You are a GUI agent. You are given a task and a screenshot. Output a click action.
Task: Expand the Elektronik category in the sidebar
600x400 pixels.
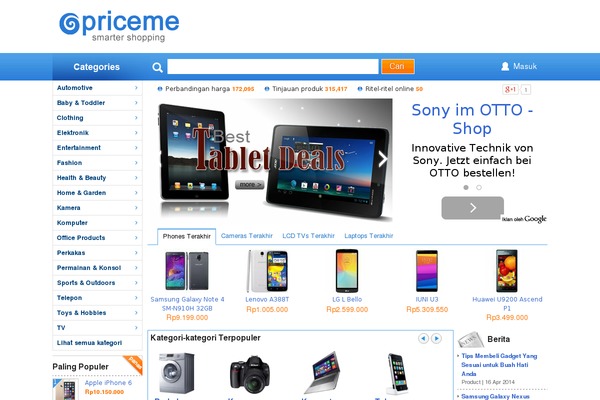tap(97, 133)
